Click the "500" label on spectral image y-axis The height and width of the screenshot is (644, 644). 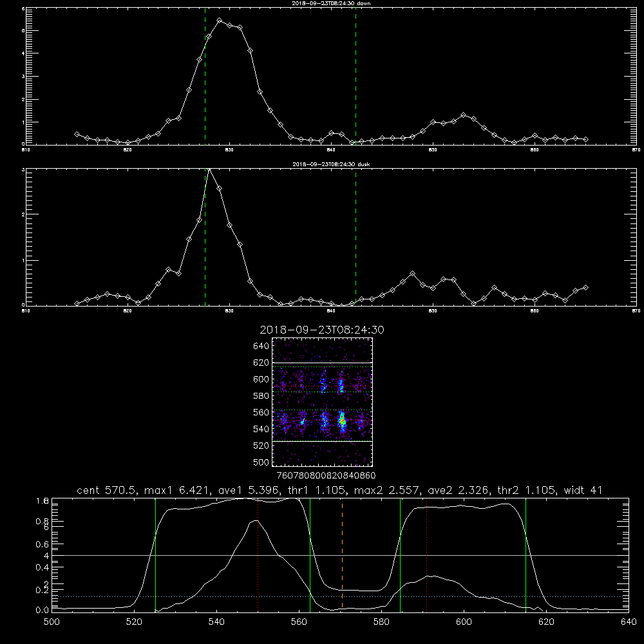(261, 462)
